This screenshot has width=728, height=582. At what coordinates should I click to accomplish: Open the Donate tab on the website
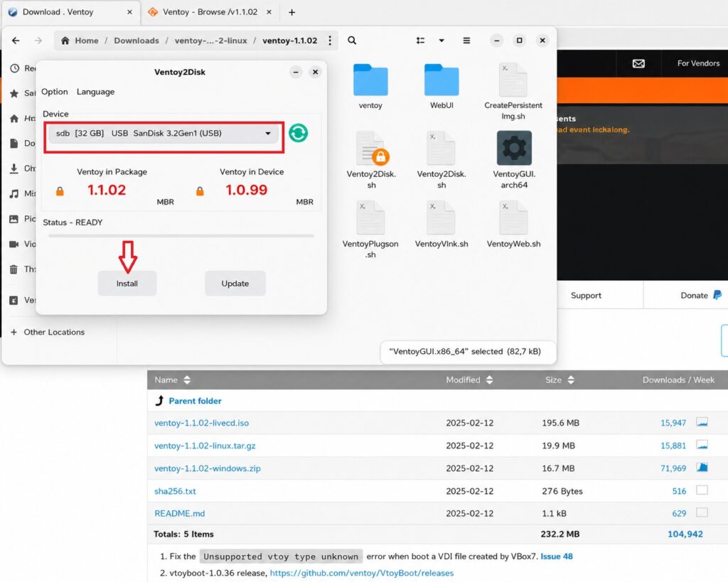coord(700,296)
